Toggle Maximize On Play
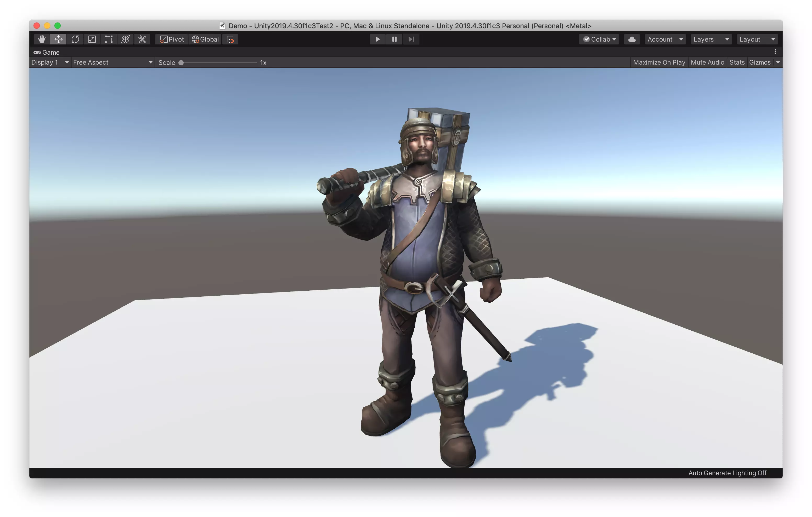Image resolution: width=812 pixels, height=517 pixels. (659, 62)
